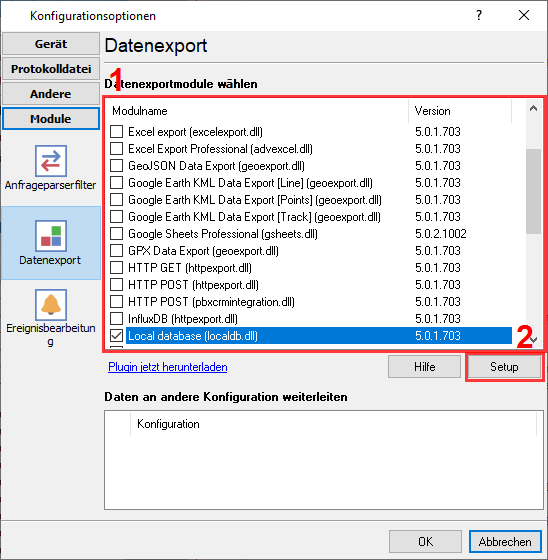This screenshot has height=560, width=548.
Task: Toggle Google Earth KML Data Export [Track]
Action: pos(116,217)
